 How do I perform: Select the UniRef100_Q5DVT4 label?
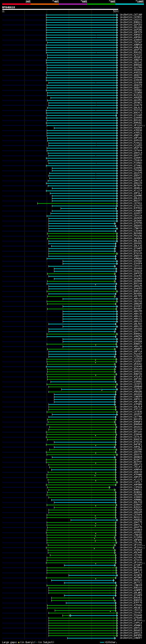coord(131,256)
